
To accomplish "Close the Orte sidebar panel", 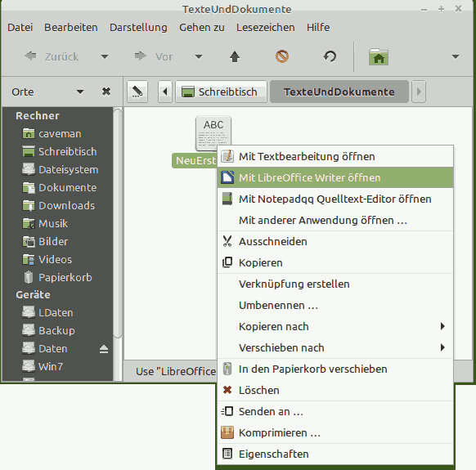I will [106, 92].
